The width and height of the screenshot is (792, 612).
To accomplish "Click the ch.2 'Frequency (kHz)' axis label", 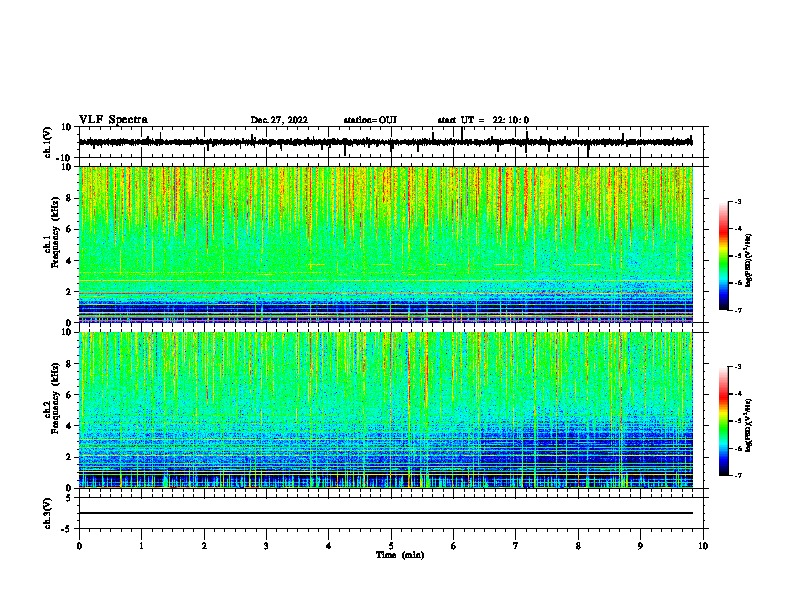I will [56, 398].
